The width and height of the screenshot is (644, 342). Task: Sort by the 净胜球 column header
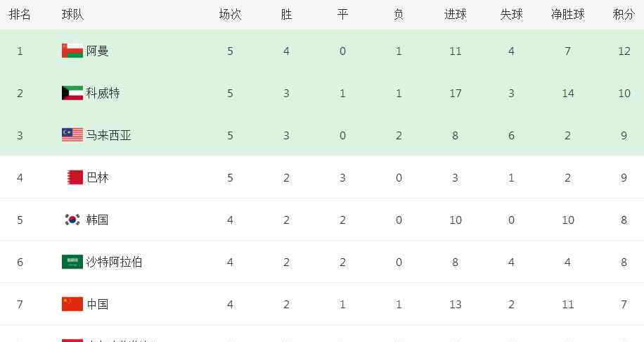[x=567, y=14]
